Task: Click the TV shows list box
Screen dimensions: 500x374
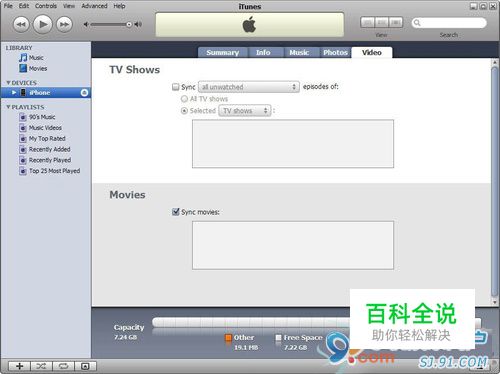Action: coord(293,144)
